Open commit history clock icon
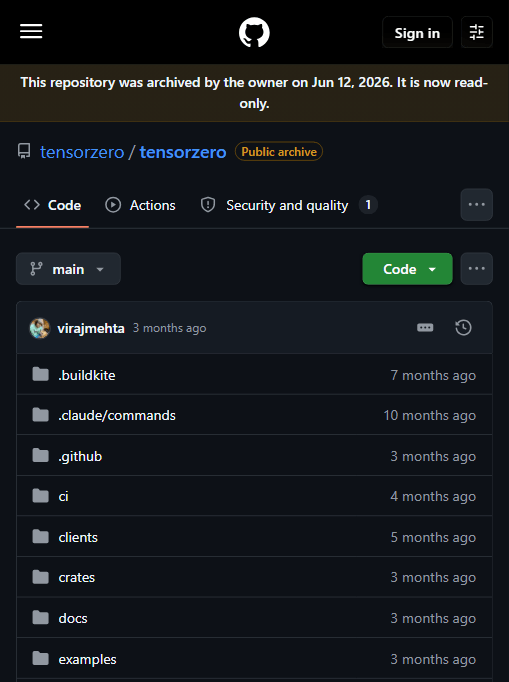 coord(463,328)
